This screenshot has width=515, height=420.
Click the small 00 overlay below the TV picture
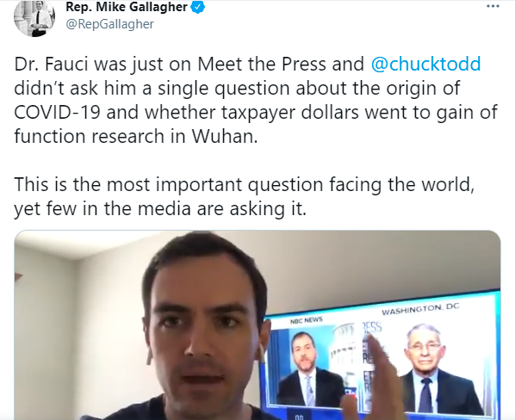coord(299,417)
